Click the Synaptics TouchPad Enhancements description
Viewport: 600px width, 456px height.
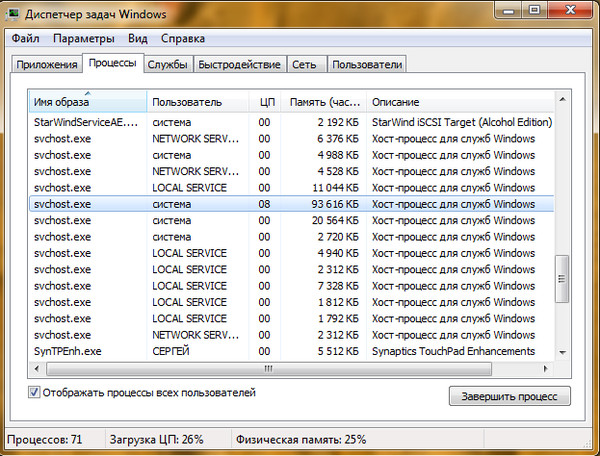453,351
